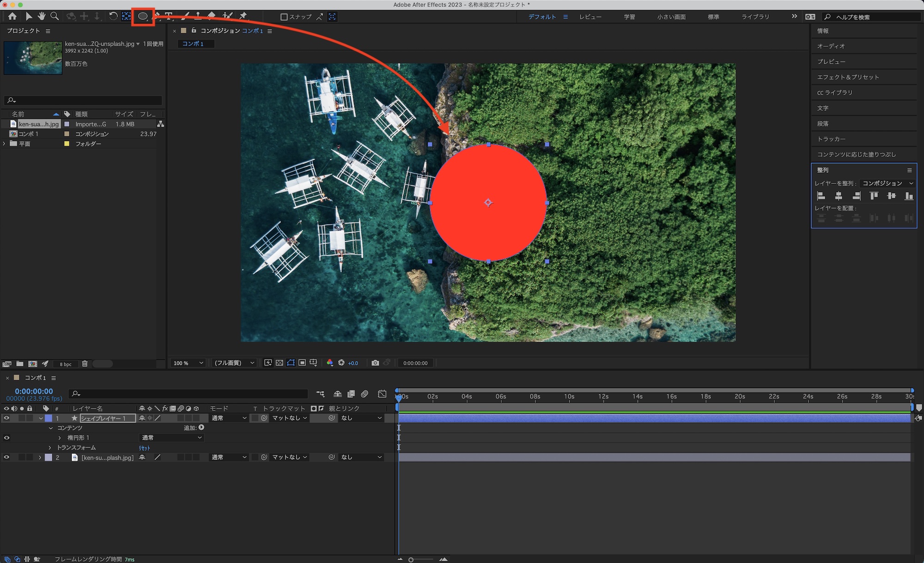Select the Zoom magnifier tool
924x563 pixels.
tap(55, 17)
